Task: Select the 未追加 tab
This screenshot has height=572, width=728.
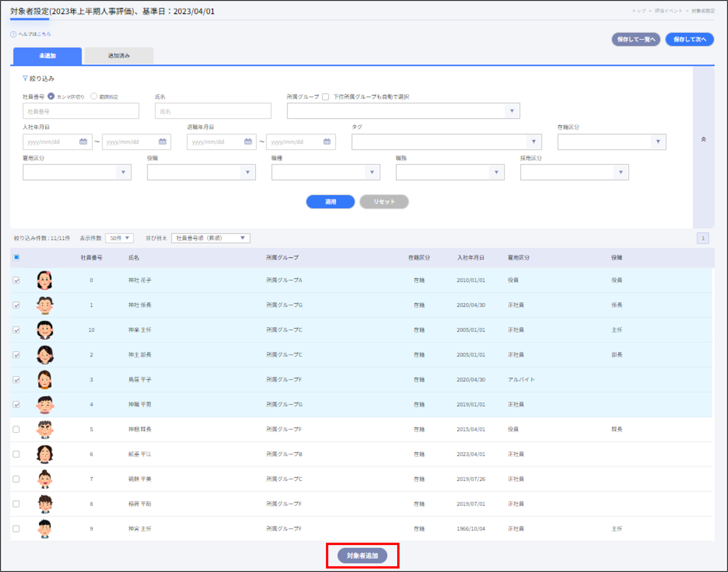Action: point(47,56)
